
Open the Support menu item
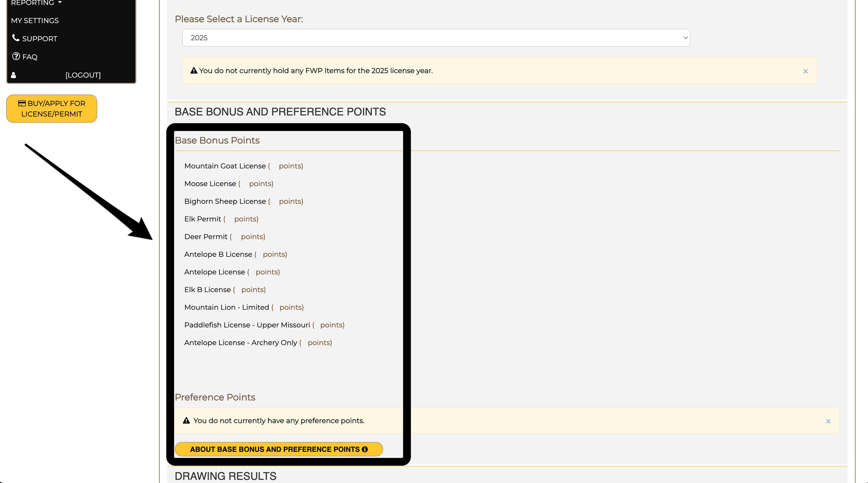click(x=40, y=39)
